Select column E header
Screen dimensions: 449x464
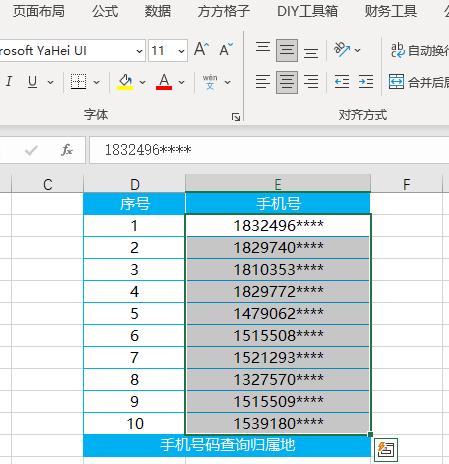point(278,184)
